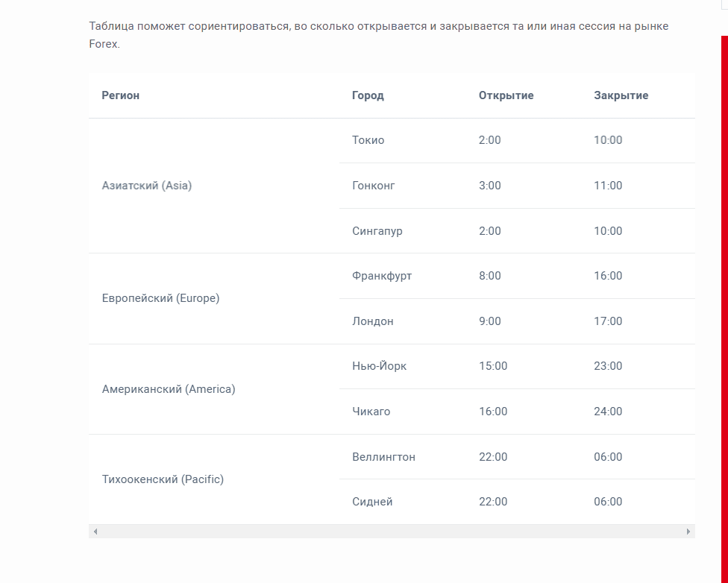Click the Открытие column header
The width and height of the screenshot is (728, 583).
[506, 95]
